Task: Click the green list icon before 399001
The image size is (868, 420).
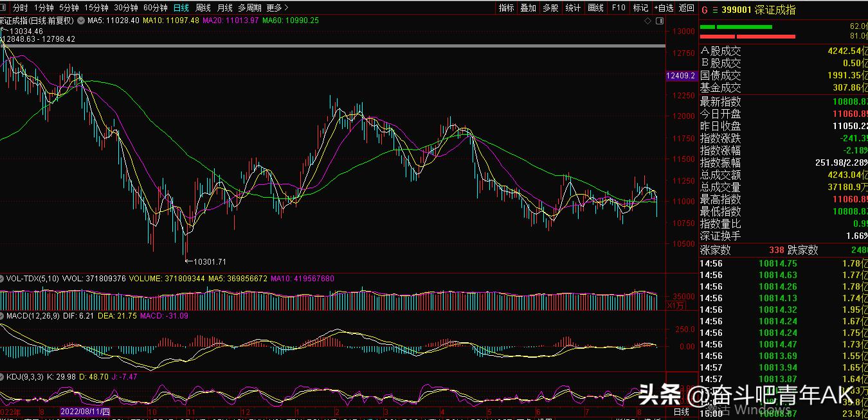Action: (x=714, y=10)
